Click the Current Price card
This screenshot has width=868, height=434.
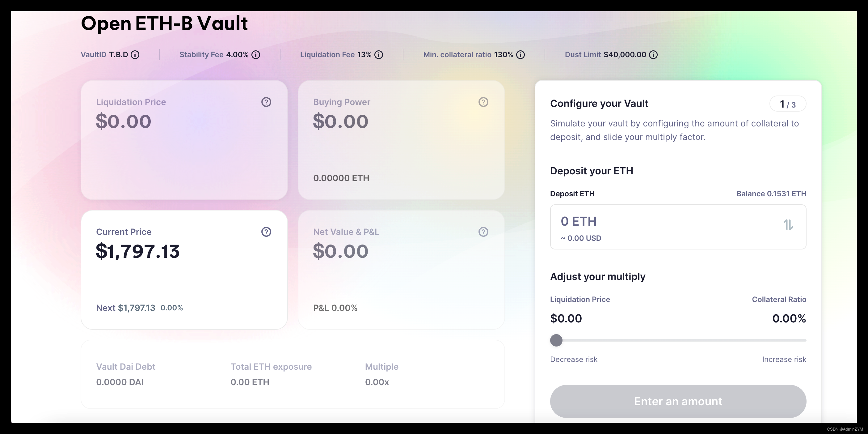[184, 277]
